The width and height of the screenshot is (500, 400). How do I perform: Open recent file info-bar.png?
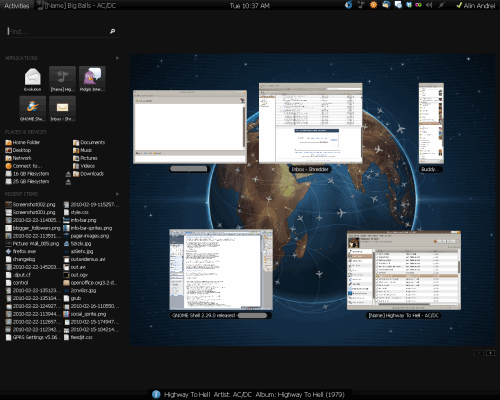click(x=80, y=220)
